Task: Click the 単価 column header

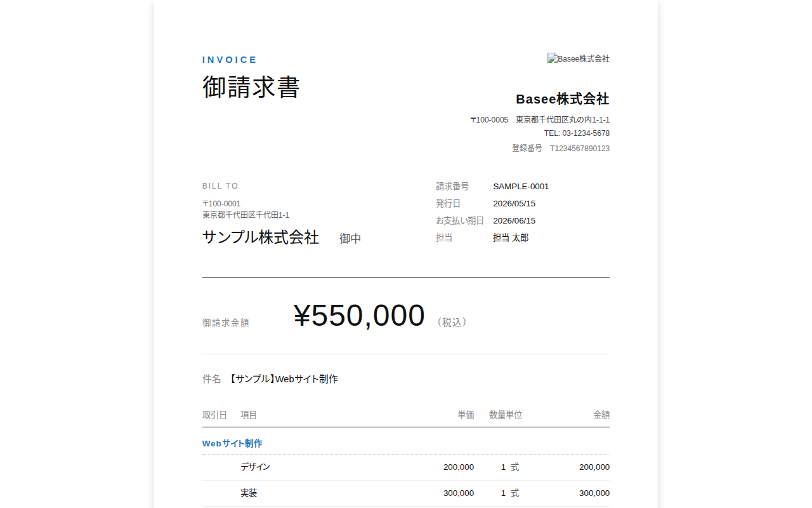Action: coord(466,415)
